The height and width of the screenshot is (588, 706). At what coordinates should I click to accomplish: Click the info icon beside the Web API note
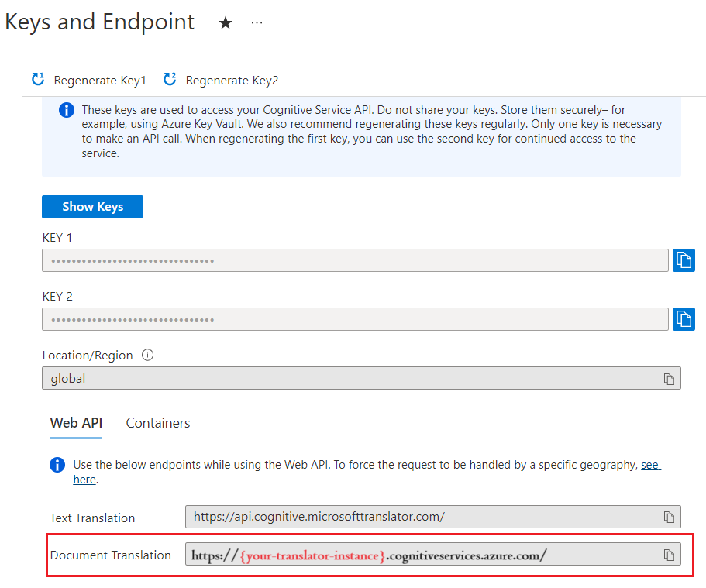click(x=57, y=465)
